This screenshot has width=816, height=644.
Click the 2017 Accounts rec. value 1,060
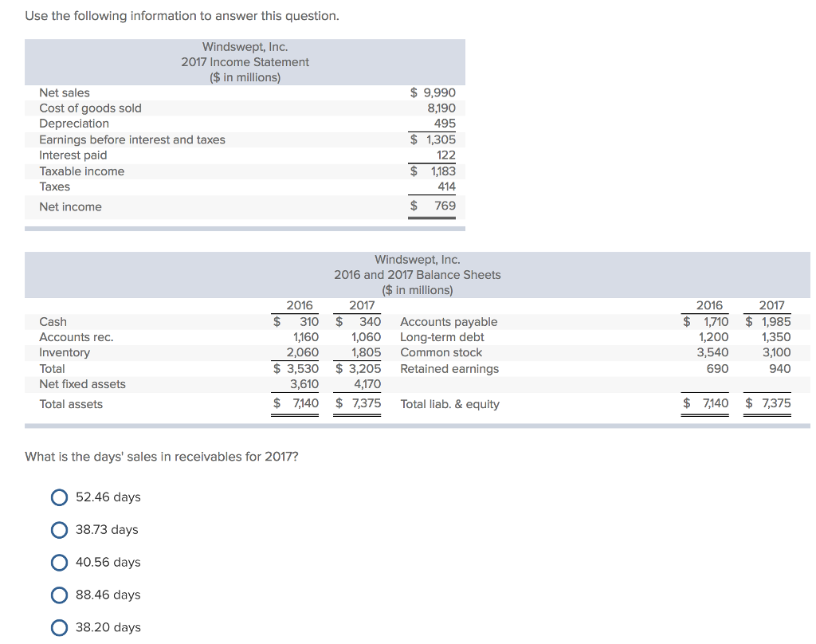(x=366, y=337)
